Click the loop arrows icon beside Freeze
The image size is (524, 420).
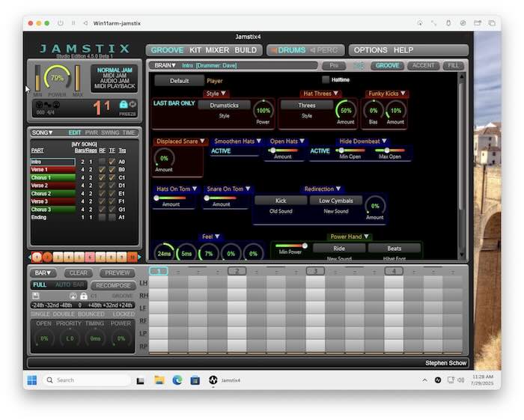pos(132,105)
